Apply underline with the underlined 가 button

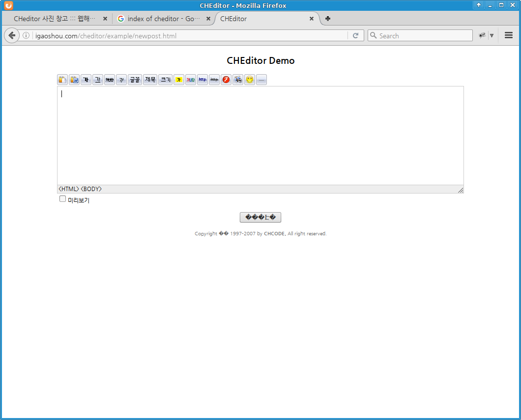pyautogui.click(x=98, y=80)
